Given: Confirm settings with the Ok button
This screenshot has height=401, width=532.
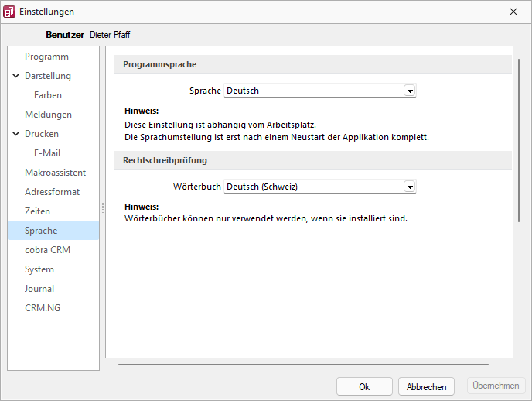Looking at the screenshot, I should [x=364, y=386].
